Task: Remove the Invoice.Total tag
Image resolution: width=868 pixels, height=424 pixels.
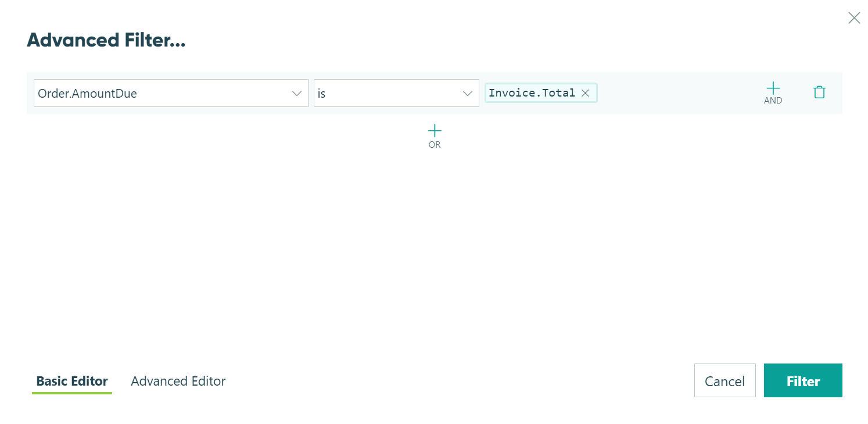Action: tap(586, 93)
